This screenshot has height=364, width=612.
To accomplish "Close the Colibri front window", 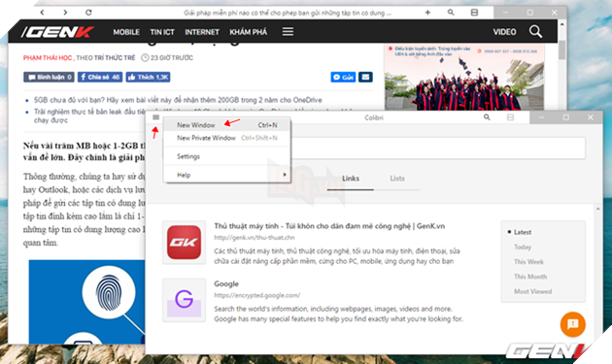I will point(591,117).
